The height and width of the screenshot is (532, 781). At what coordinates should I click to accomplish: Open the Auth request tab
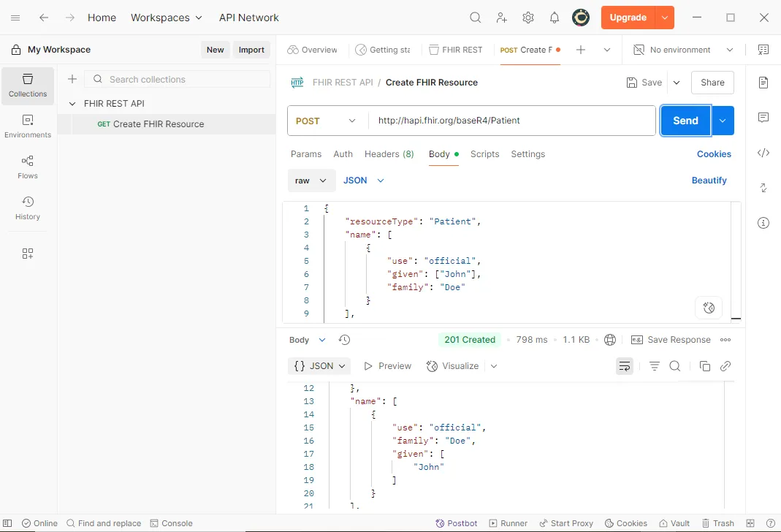(343, 154)
